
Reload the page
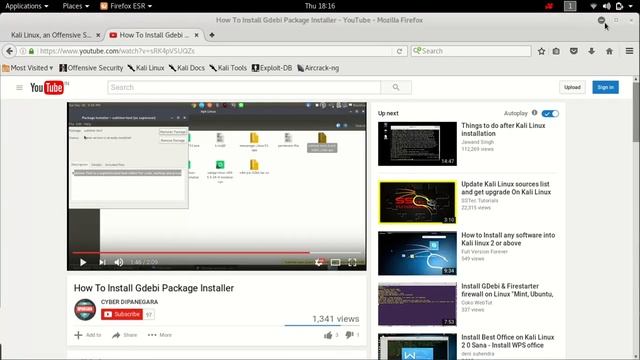[x=400, y=51]
